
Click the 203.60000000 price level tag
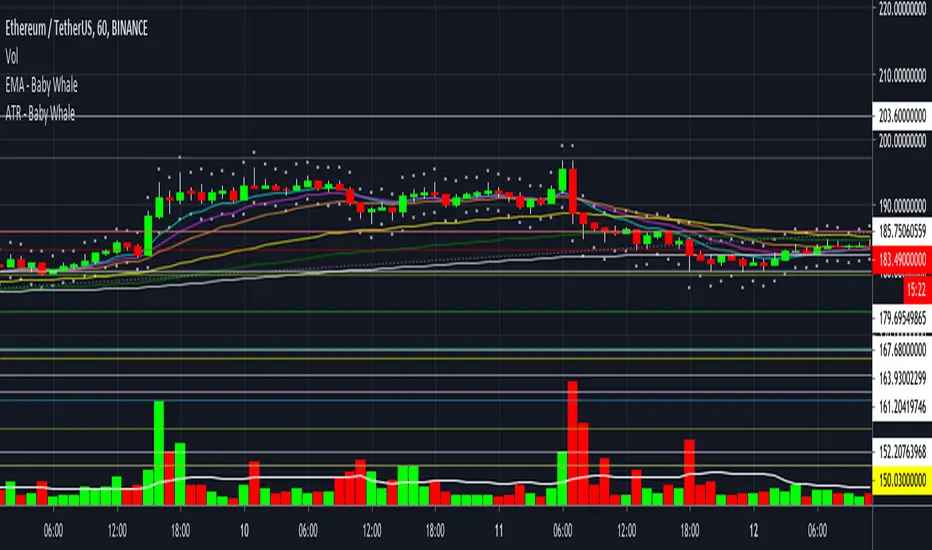[x=902, y=116]
